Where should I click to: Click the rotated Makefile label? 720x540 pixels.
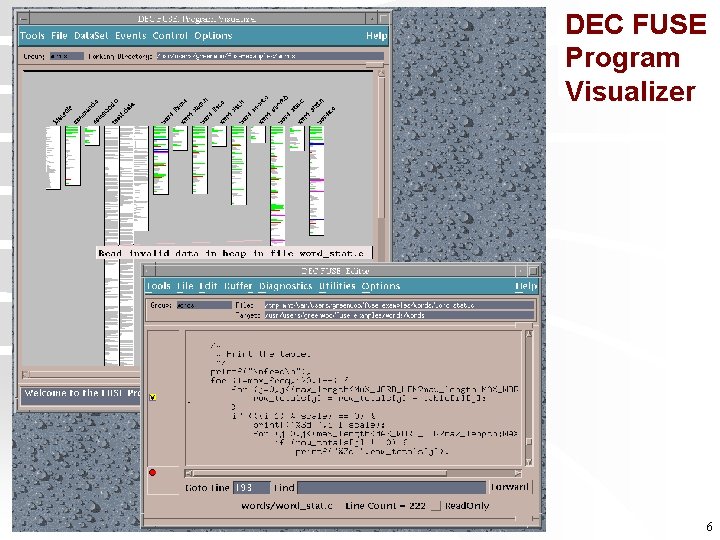[62, 115]
